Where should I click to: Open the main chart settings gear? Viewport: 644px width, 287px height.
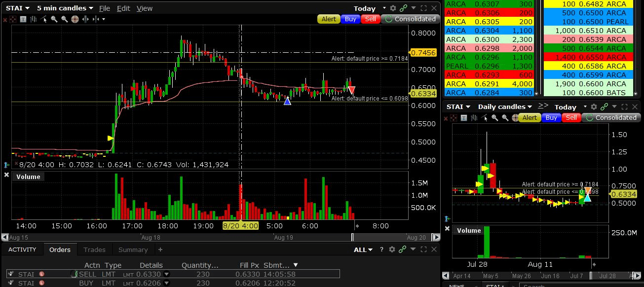tap(393, 8)
